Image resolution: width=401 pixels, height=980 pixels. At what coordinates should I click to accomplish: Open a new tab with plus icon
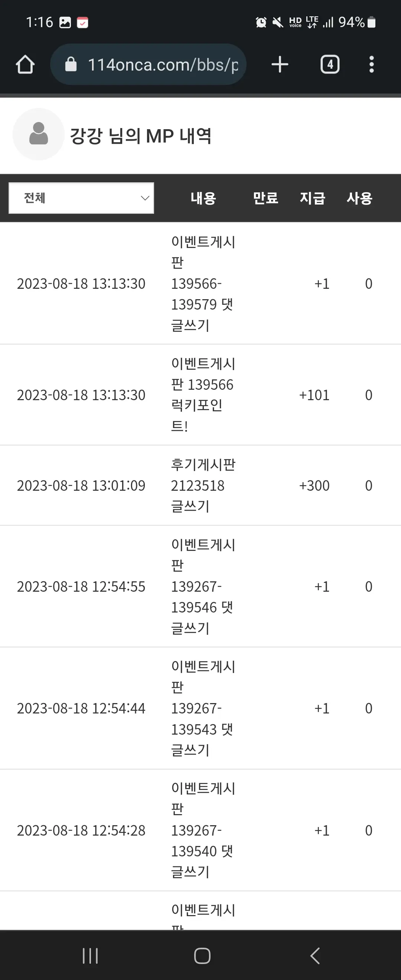pos(280,64)
